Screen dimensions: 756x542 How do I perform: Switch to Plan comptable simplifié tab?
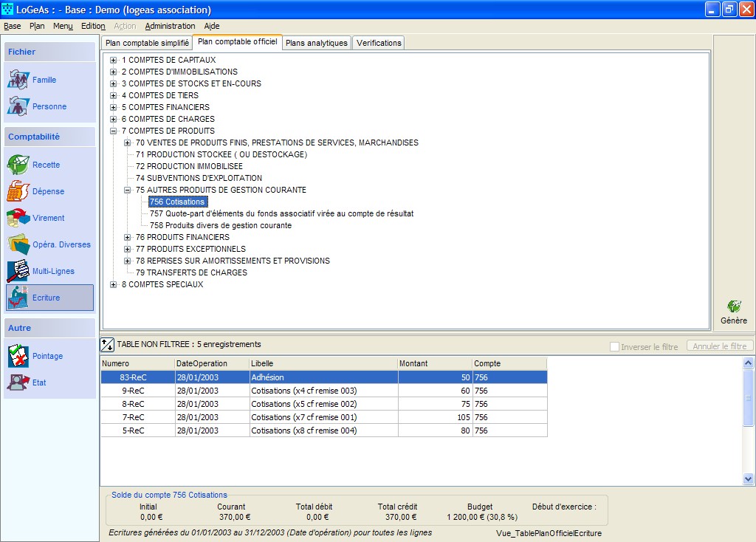tap(147, 43)
